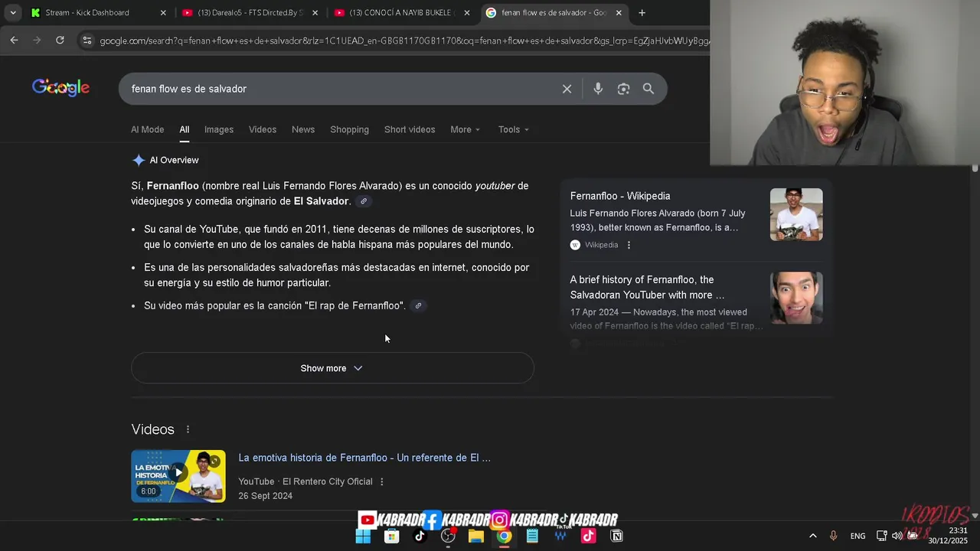
Task: Open options menu next to Wikipedia source
Action: coord(629,245)
